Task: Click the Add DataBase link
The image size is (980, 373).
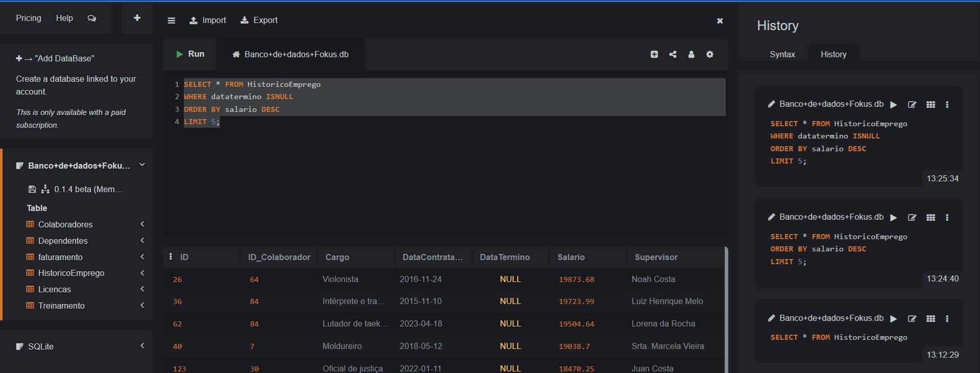Action: [55, 58]
